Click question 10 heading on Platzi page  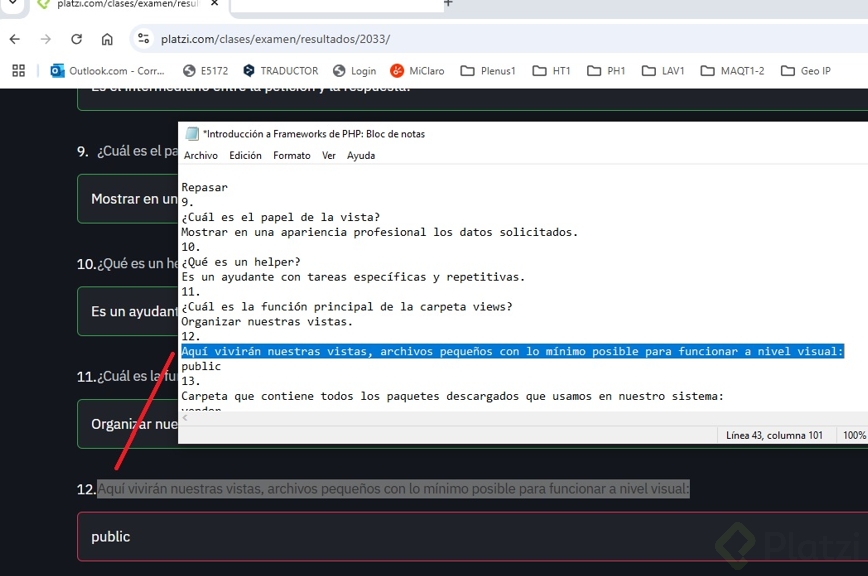(x=127, y=264)
